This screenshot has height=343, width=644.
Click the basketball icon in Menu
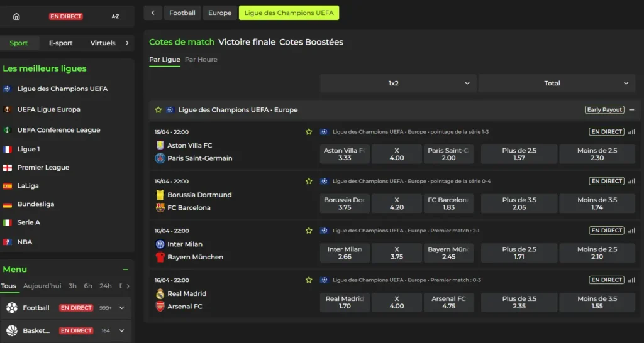(x=12, y=330)
